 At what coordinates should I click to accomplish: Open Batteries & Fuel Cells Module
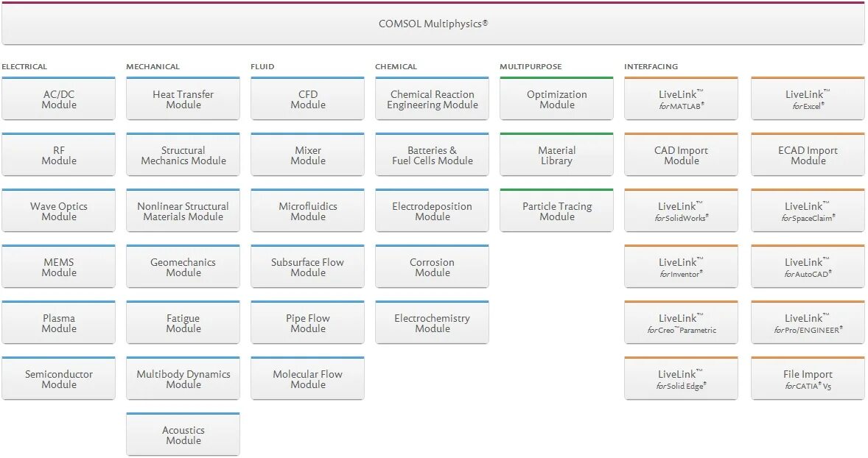pos(433,155)
